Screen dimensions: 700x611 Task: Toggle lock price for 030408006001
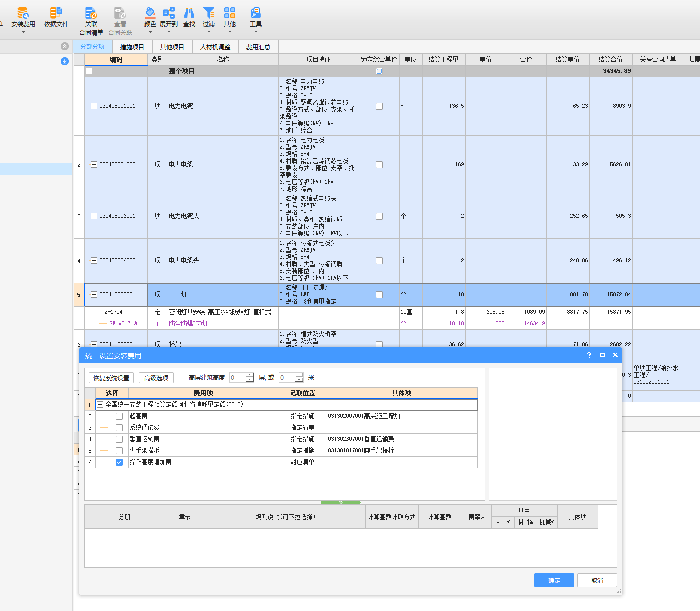tap(379, 216)
